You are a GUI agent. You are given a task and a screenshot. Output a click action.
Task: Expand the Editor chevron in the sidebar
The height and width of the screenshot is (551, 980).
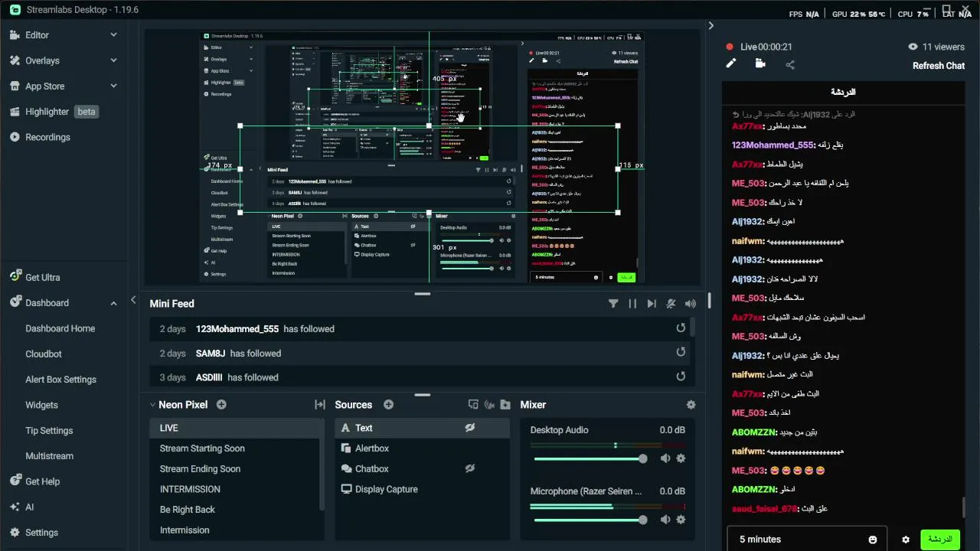(113, 35)
